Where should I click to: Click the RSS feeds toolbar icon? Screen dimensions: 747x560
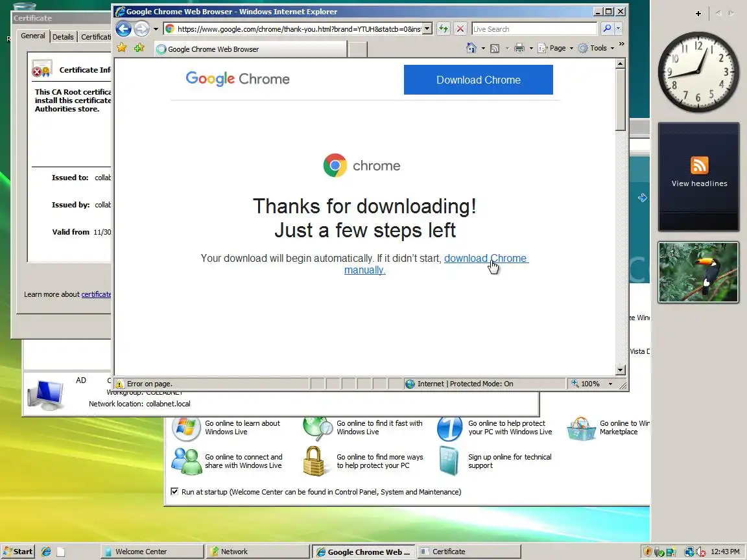tap(495, 48)
